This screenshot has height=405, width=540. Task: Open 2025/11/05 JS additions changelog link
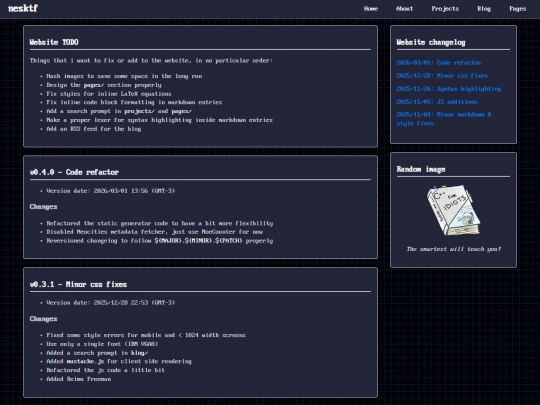[x=437, y=102]
